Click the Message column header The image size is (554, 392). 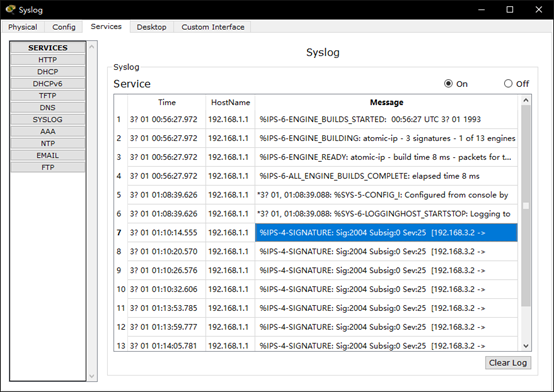click(x=386, y=102)
